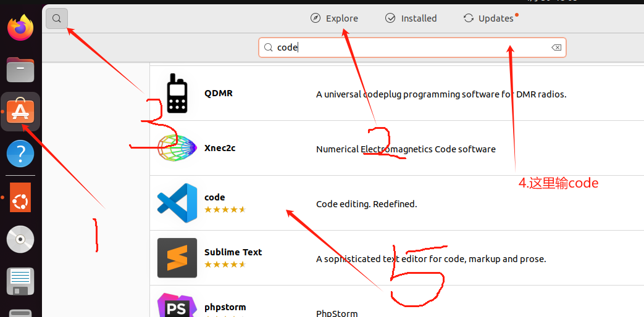
Task: Open the phpstorm entry title
Action: 225,307
